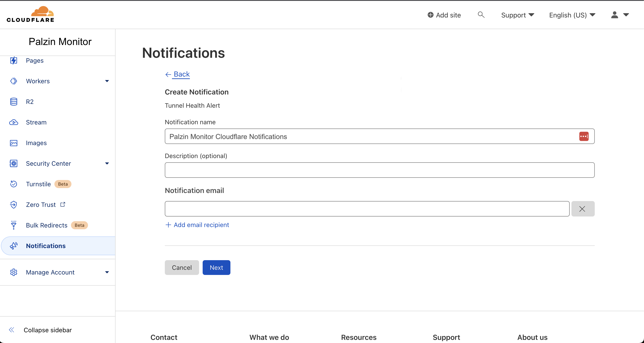Collapse sidebar using double chevron icon
This screenshot has width=644, height=343.
[11, 330]
